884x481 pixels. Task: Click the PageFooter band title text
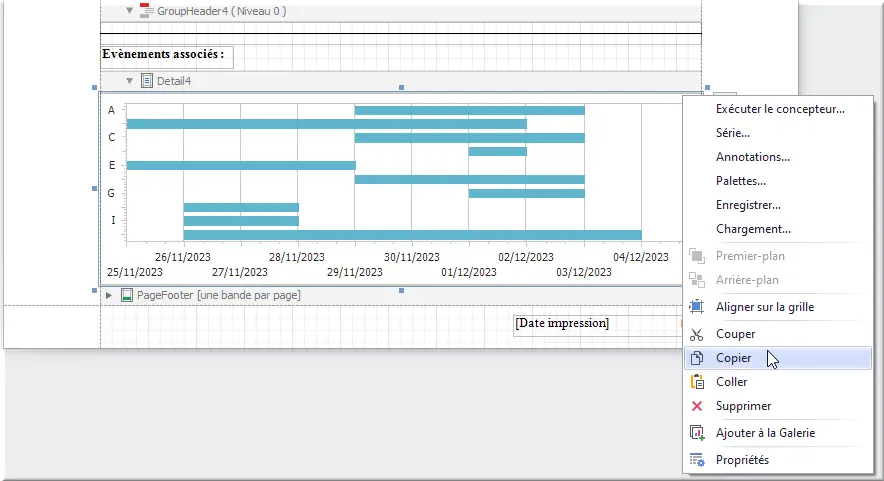click(219, 295)
